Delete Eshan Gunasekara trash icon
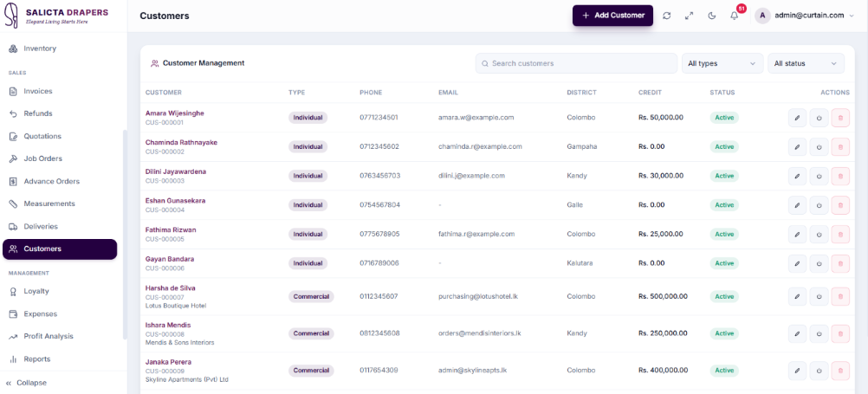 point(840,204)
